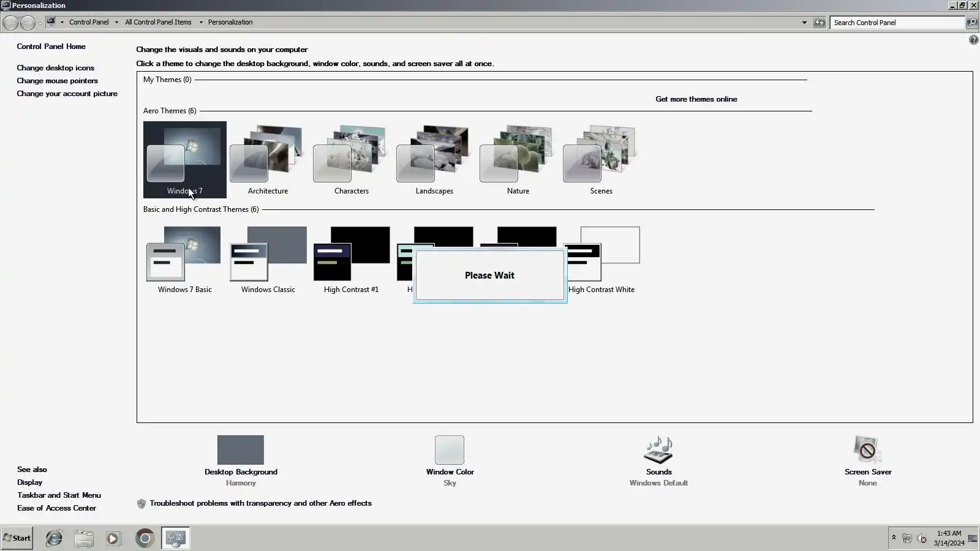Apply the Windows Classic theme
The height and width of the screenshot is (551, 980).
point(268,260)
